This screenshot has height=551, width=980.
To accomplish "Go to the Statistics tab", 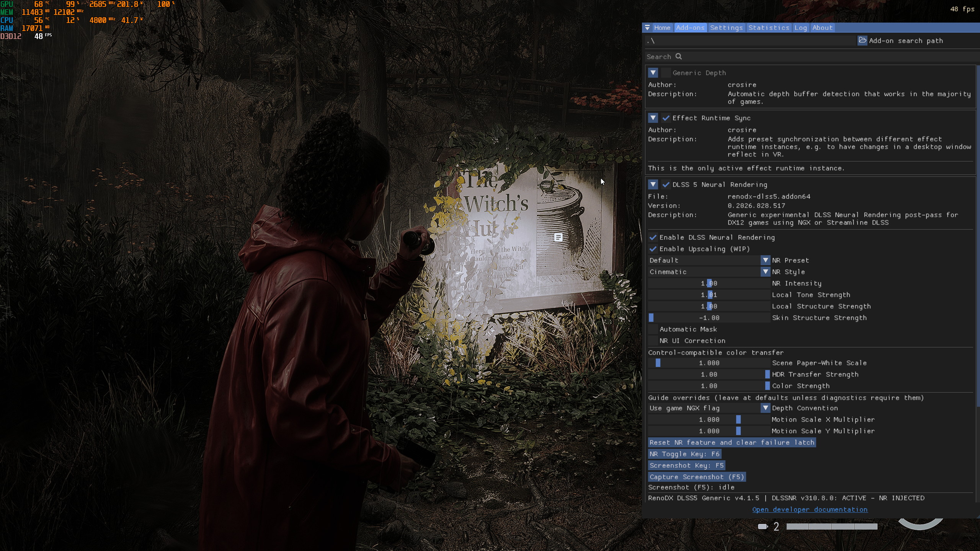I will point(769,28).
